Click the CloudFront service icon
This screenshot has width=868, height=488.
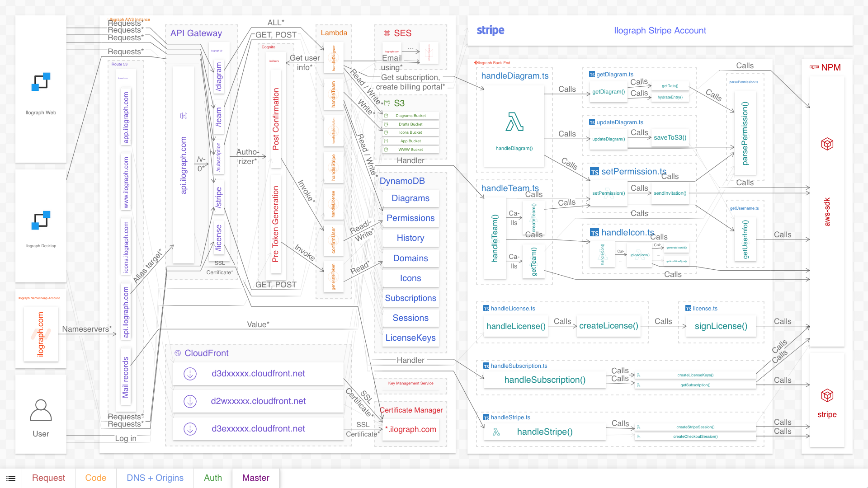pos(178,353)
